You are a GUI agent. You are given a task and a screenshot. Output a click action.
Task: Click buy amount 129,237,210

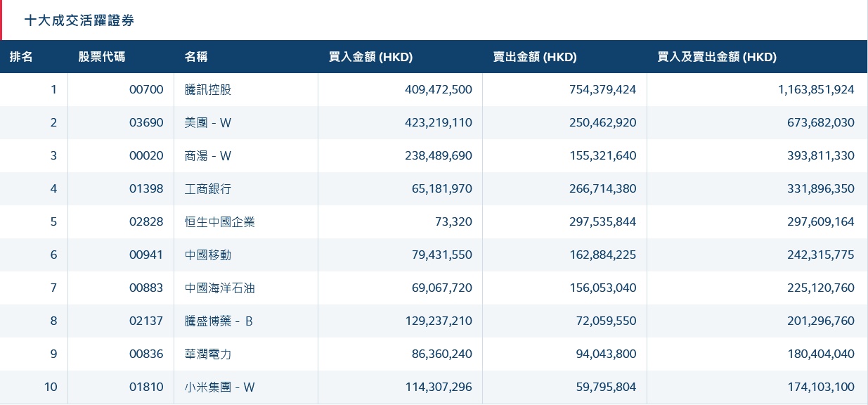(439, 321)
